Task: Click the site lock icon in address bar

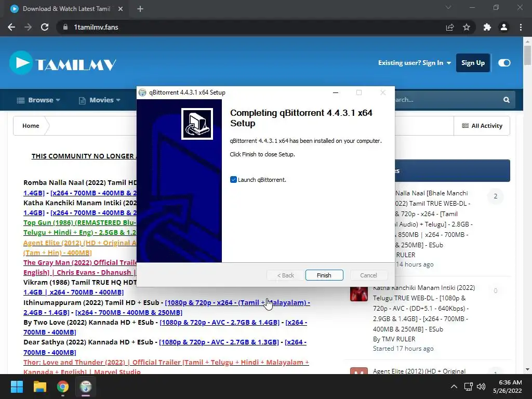Action: pyautogui.click(x=65, y=27)
